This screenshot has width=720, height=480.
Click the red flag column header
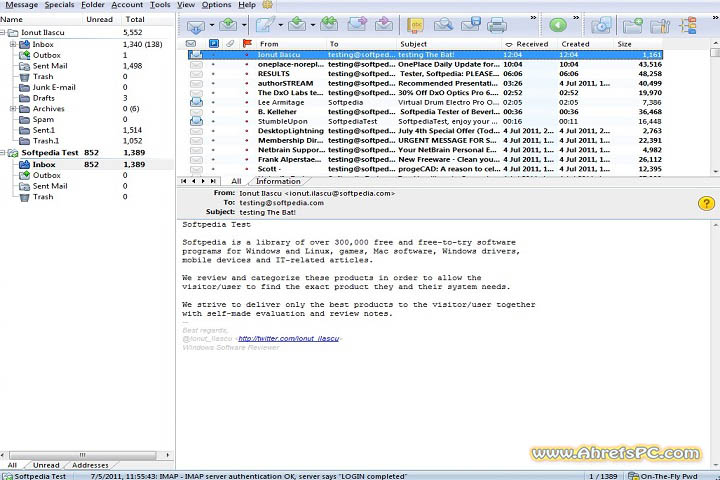click(247, 44)
